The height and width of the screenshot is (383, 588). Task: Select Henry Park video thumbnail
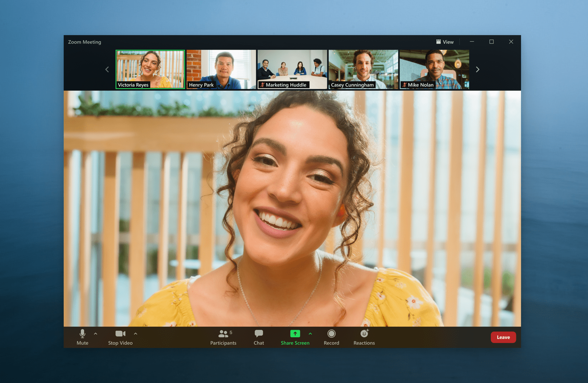[221, 69]
